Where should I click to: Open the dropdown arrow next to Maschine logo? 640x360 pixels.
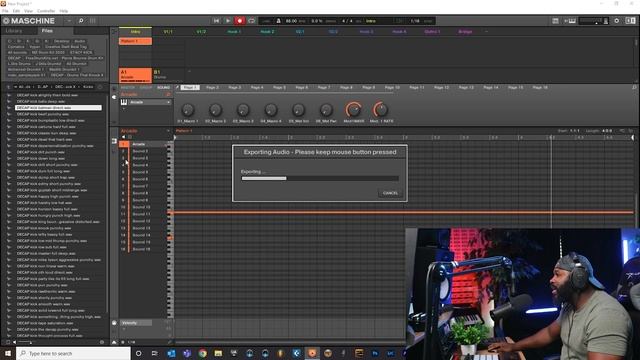69,21
